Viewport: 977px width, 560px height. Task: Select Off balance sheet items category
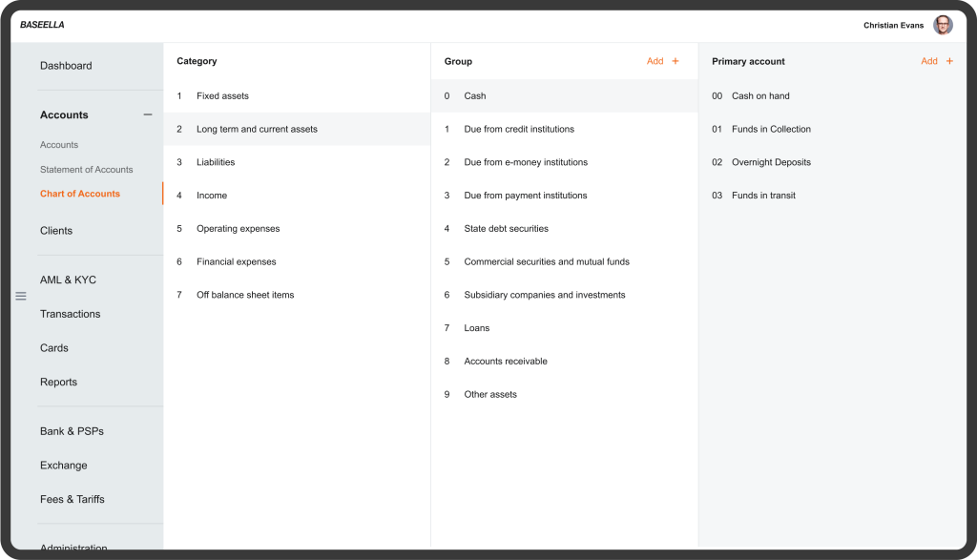click(245, 295)
